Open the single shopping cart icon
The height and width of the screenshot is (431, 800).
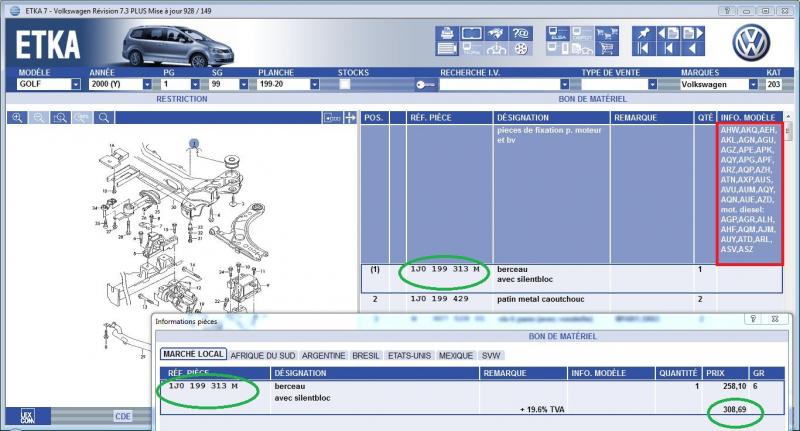[x=607, y=48]
